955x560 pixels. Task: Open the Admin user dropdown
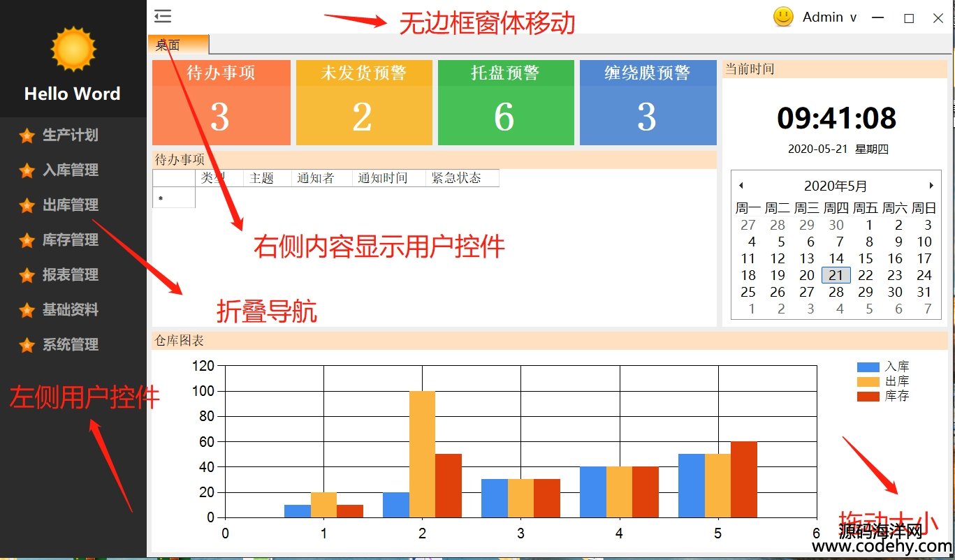click(x=829, y=18)
